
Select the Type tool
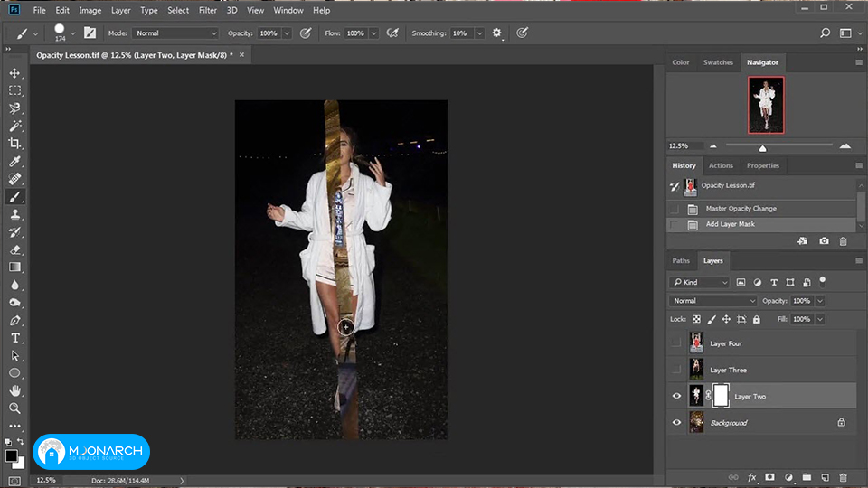tap(15, 338)
